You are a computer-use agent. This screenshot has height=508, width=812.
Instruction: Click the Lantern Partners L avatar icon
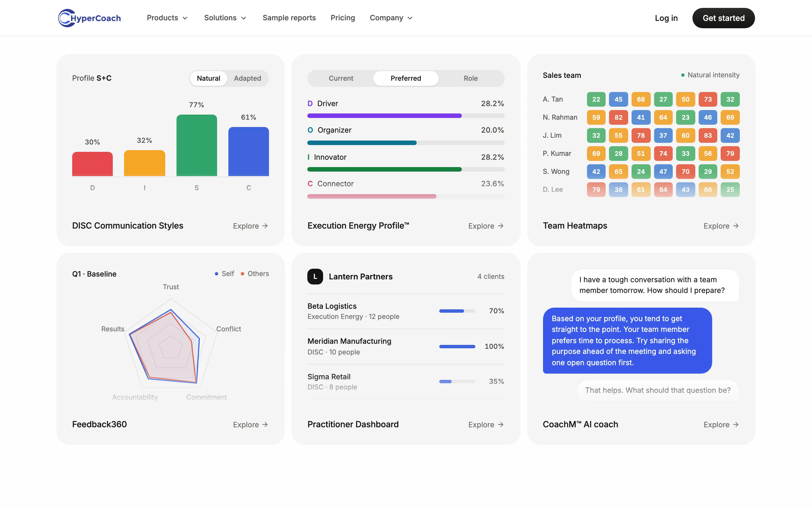(x=315, y=277)
